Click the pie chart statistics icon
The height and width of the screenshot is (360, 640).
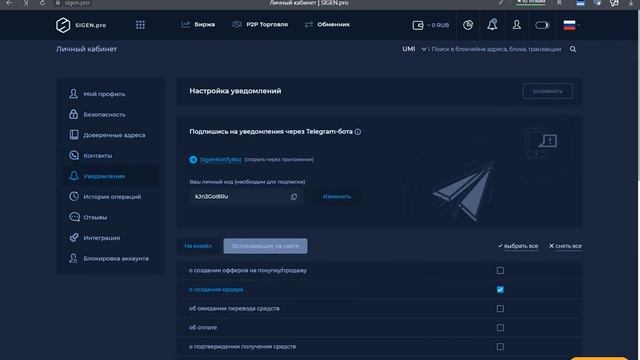[468, 25]
